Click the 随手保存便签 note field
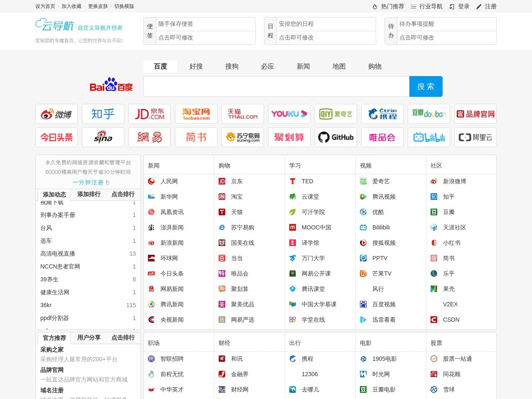This screenshot has width=532, height=399. (x=206, y=24)
